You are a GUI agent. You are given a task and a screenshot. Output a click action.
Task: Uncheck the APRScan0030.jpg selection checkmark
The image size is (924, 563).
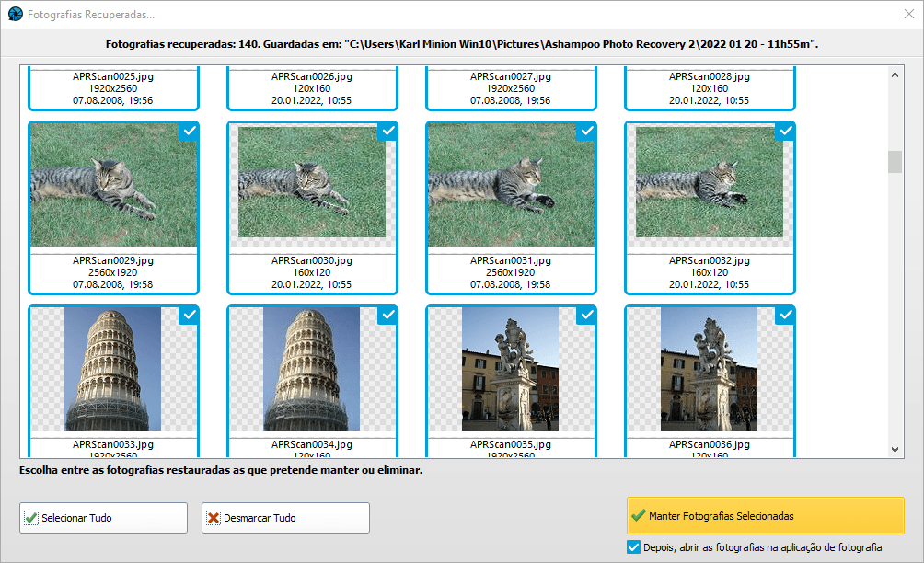pos(387,132)
